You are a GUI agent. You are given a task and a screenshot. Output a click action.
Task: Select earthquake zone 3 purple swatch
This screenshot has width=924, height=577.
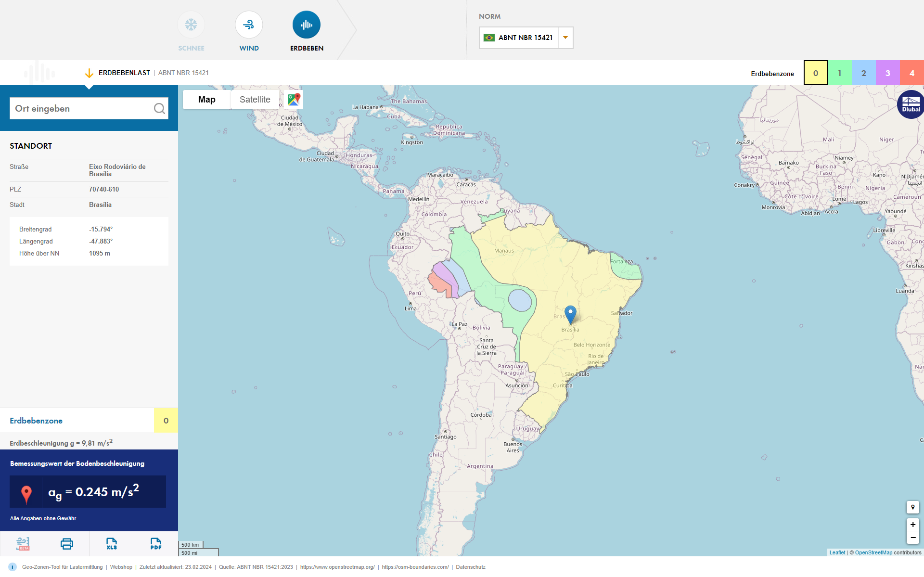point(887,73)
